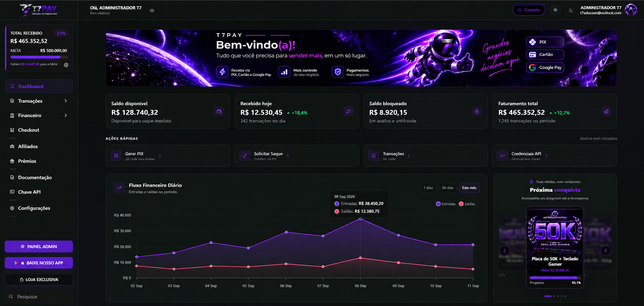Go to next reward with right carousel arrow

tap(605, 251)
